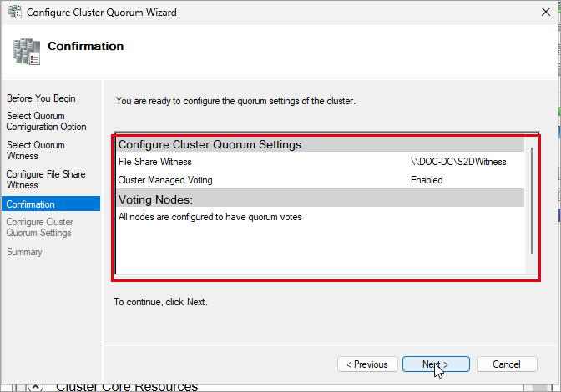Viewport: 561px width, 392px height.
Task: Select the Cluster Managed Voting row
Action: (320, 180)
